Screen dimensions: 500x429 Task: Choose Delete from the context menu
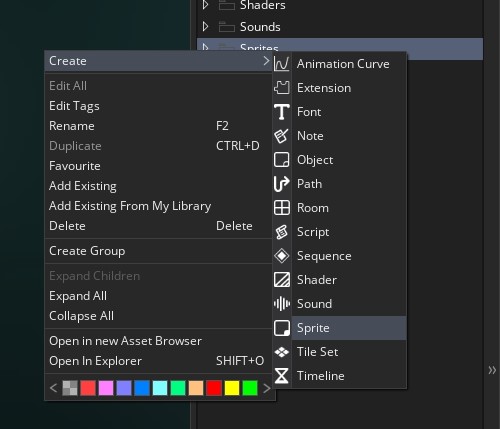click(x=158, y=226)
